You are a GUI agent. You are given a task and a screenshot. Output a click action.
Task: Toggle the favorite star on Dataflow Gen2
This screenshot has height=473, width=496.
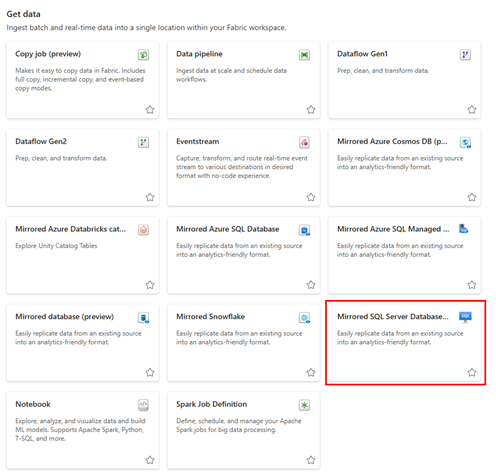[150, 197]
